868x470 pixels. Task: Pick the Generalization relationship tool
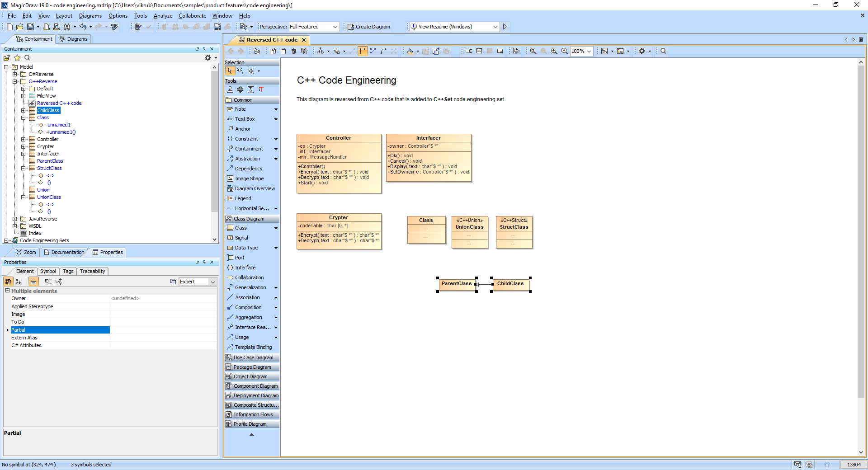[250, 288]
